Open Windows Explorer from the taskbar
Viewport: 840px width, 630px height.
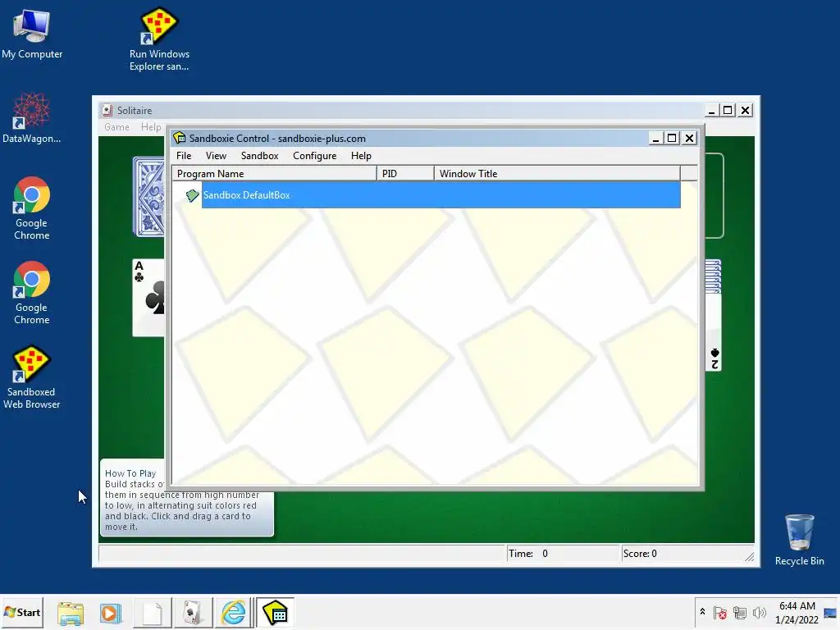(x=71, y=613)
